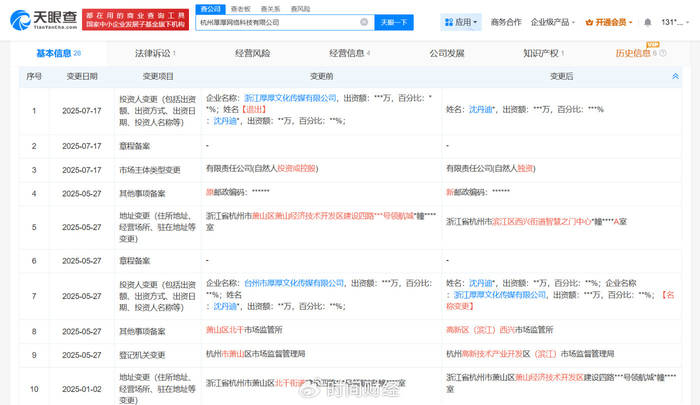This screenshot has width=700, height=405.
Task: Open the 商务合作 link
Action: (x=506, y=22)
